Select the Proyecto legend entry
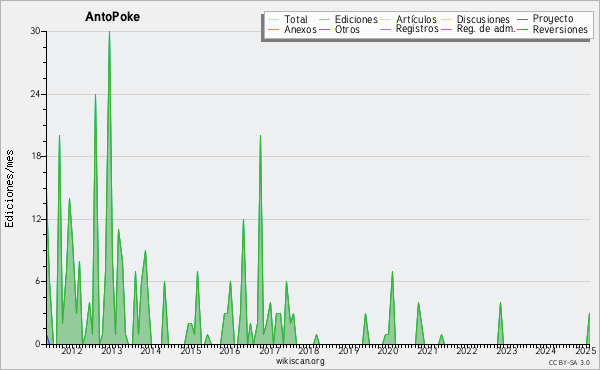This screenshot has height=370, width=600. point(553,19)
